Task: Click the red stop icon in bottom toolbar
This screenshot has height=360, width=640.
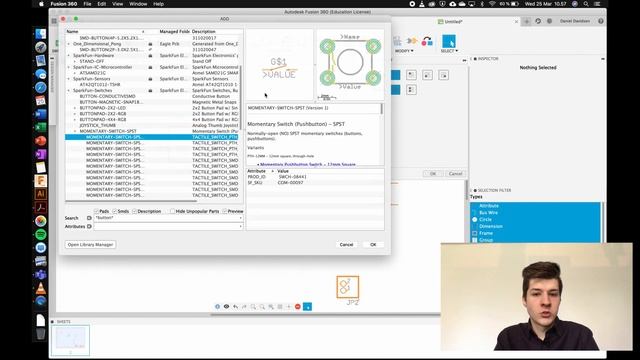Action: pos(298,307)
